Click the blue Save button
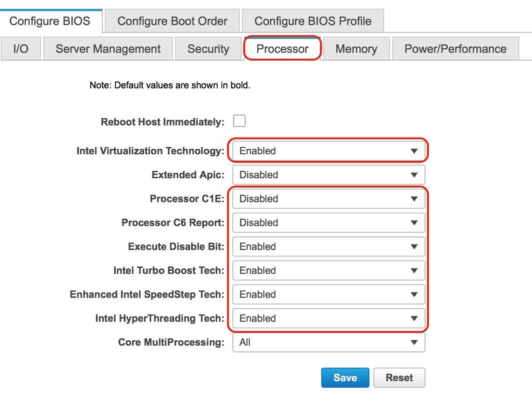Screen dimensions: 532x402 coord(345,378)
